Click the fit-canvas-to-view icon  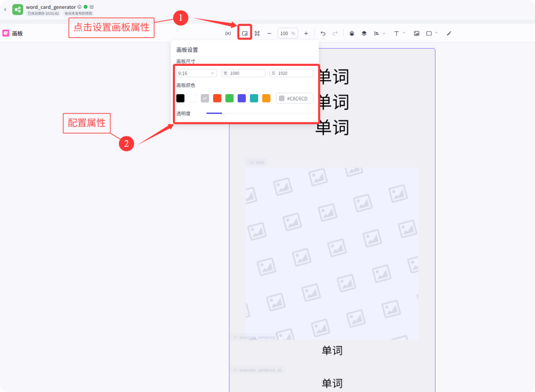[258, 33]
